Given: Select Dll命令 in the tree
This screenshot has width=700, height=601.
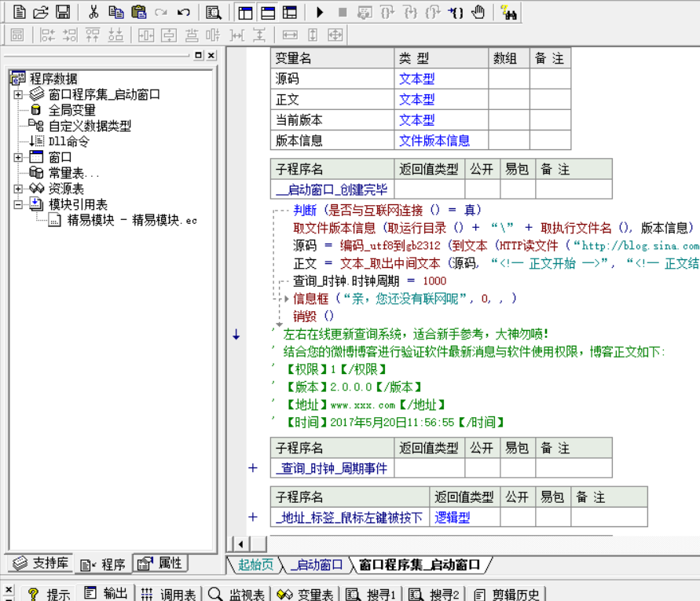Looking at the screenshot, I should click(69, 141).
